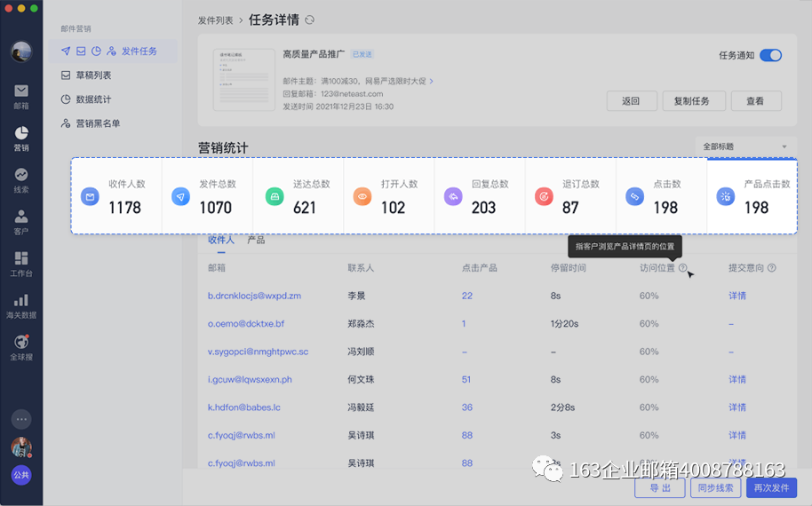Click the 同步线索 button
This screenshot has width=812, height=506.
pyautogui.click(x=716, y=487)
